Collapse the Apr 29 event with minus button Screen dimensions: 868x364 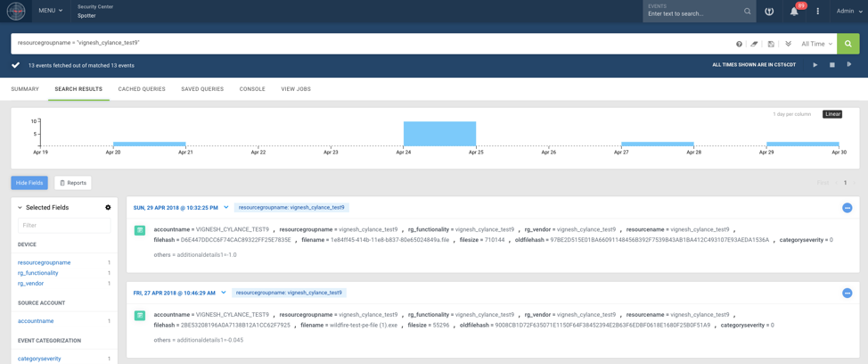click(847, 208)
